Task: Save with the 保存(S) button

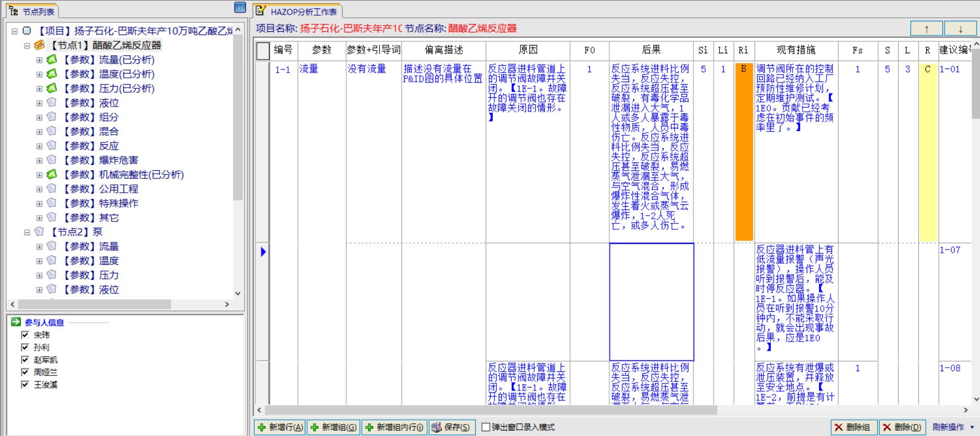Action: [452, 427]
